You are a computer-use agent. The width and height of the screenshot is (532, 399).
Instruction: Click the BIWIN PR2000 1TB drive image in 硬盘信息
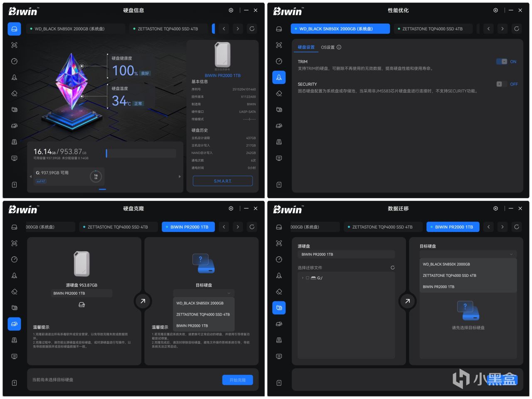pyautogui.click(x=222, y=54)
